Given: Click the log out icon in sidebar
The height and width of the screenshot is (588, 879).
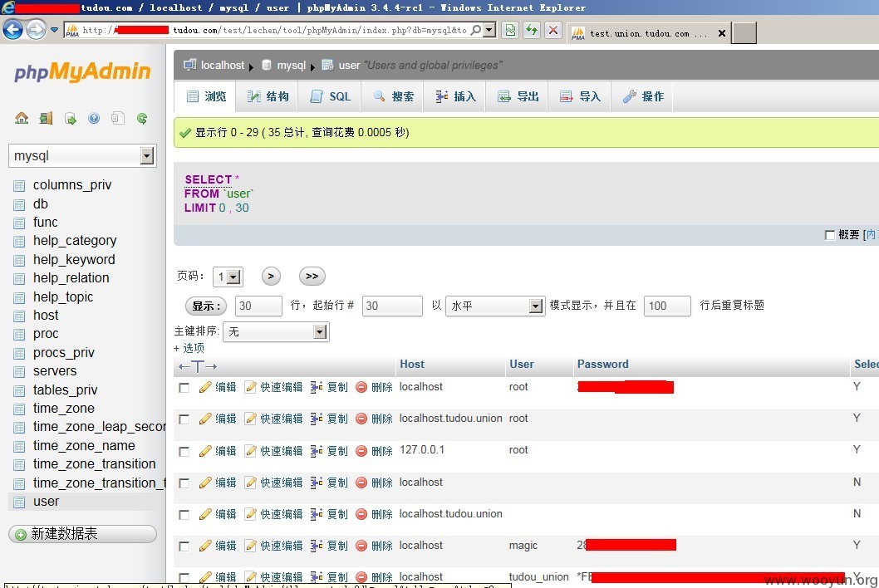Looking at the screenshot, I should [x=46, y=118].
